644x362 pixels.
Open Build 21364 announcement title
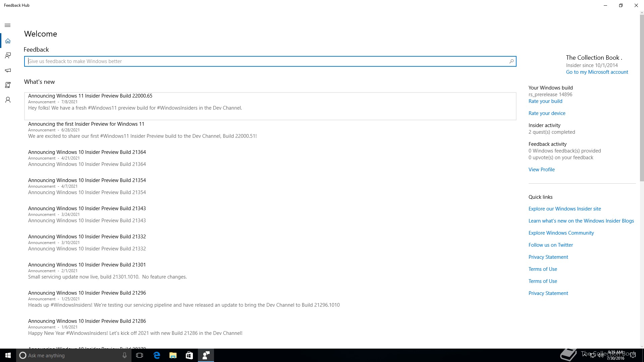pyautogui.click(x=87, y=152)
